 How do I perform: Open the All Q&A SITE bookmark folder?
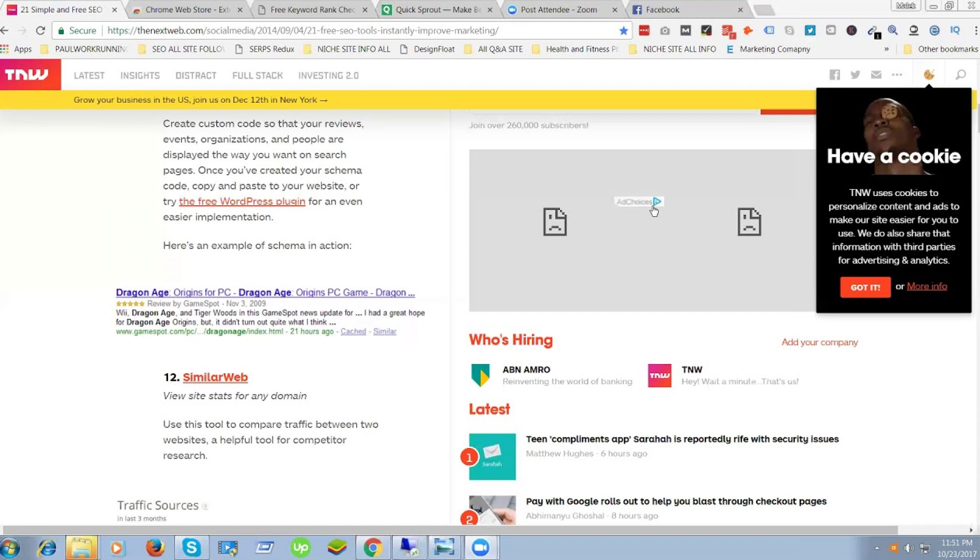[x=493, y=49]
